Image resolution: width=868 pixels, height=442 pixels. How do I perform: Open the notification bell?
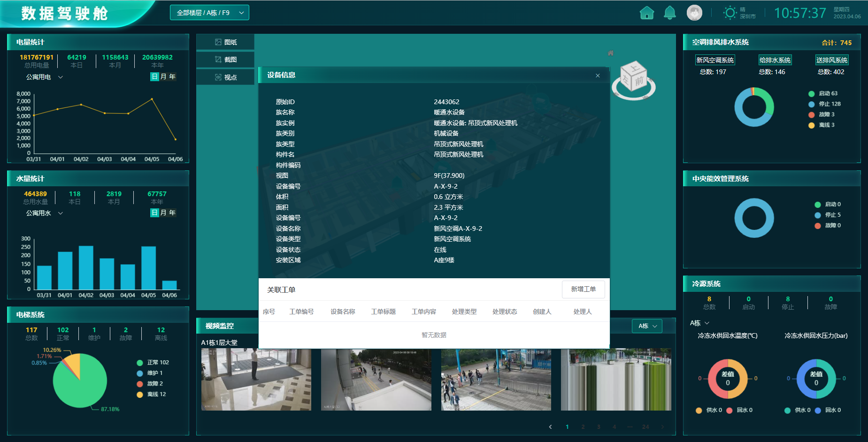coord(670,13)
